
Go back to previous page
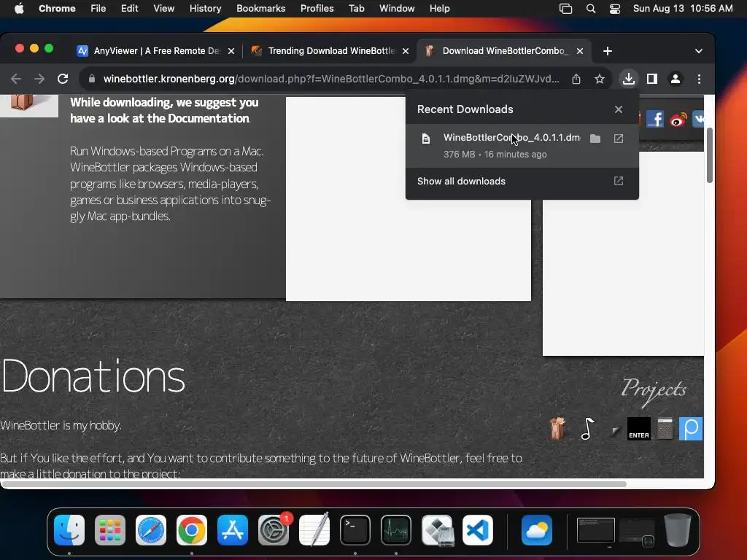[x=16, y=79]
